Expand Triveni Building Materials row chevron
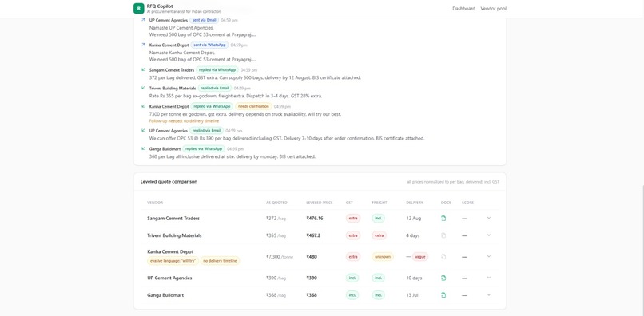 point(489,235)
